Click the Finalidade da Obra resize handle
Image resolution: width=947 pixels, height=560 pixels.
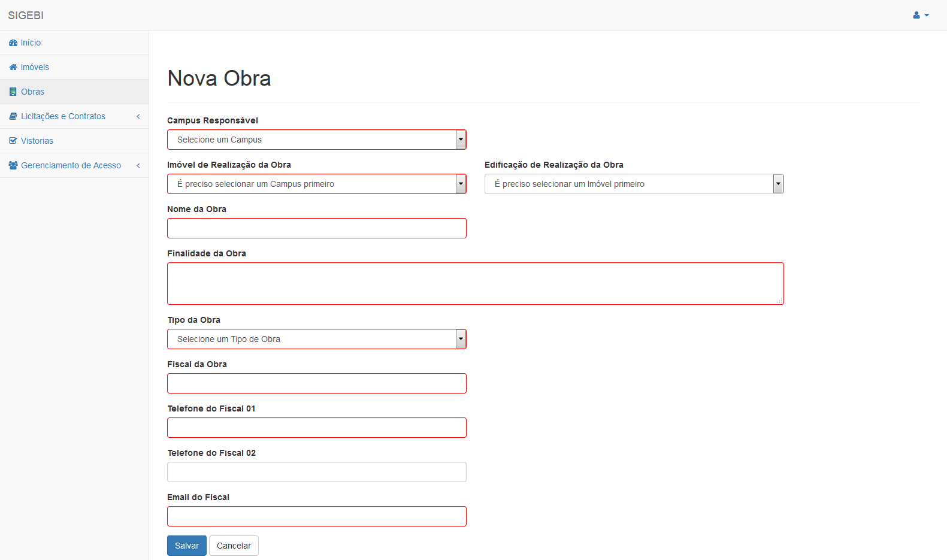click(x=779, y=301)
